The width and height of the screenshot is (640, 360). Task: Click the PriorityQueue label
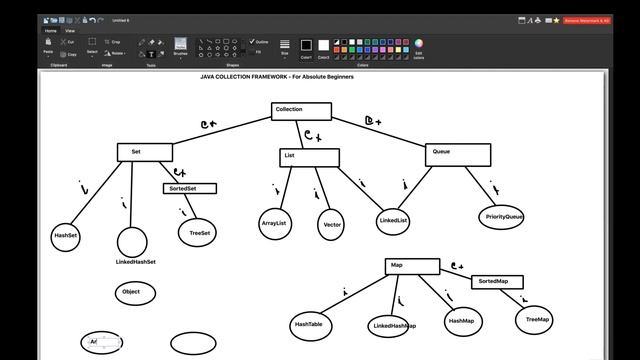point(504,217)
